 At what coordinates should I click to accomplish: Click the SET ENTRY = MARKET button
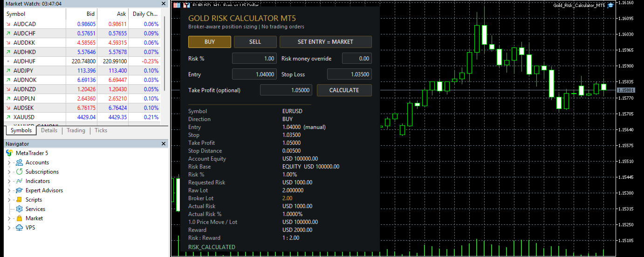click(326, 42)
